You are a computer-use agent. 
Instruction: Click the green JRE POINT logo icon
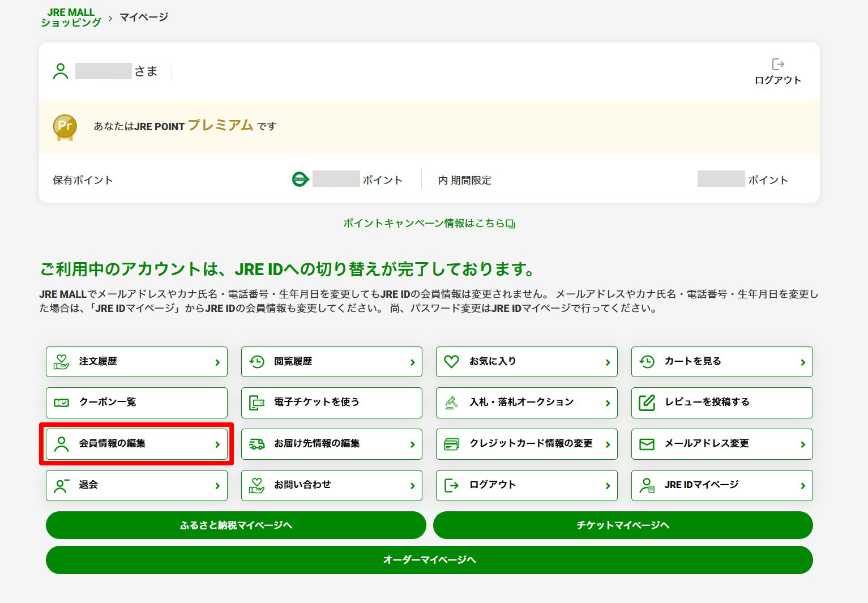click(x=301, y=179)
